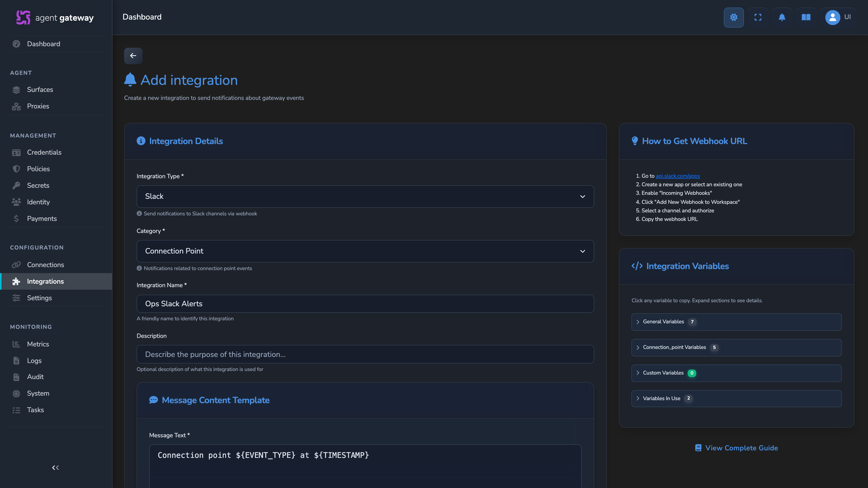This screenshot has height=488, width=868.
Task: Click the Proxies network icon
Action: 16,106
